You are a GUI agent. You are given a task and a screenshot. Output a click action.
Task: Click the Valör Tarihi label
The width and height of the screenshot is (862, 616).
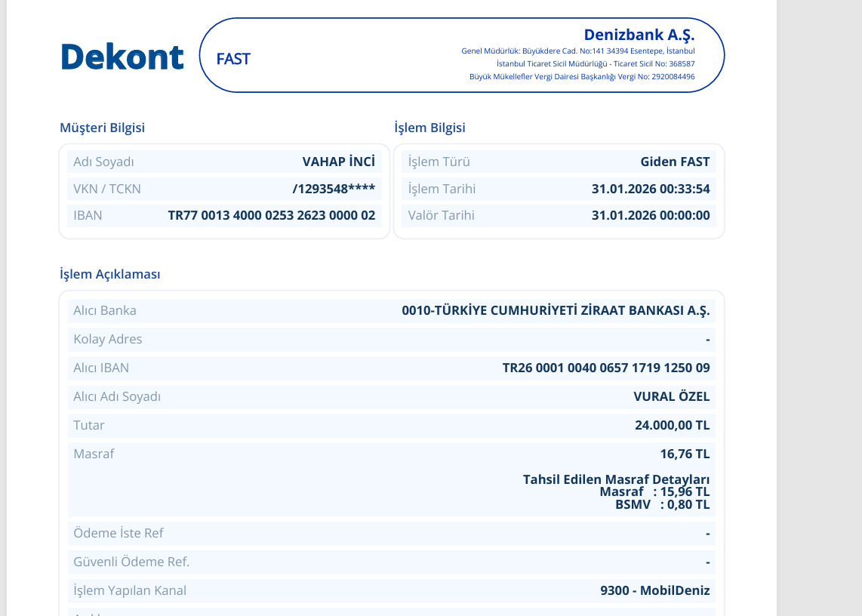(x=441, y=215)
